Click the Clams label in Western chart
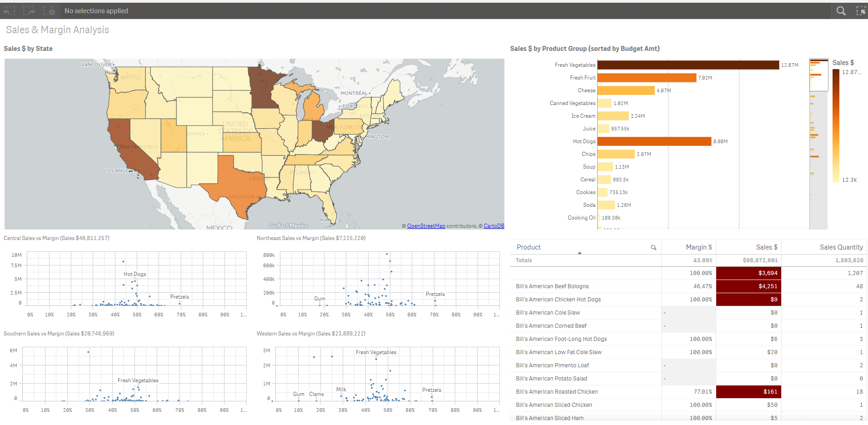 tap(316, 394)
